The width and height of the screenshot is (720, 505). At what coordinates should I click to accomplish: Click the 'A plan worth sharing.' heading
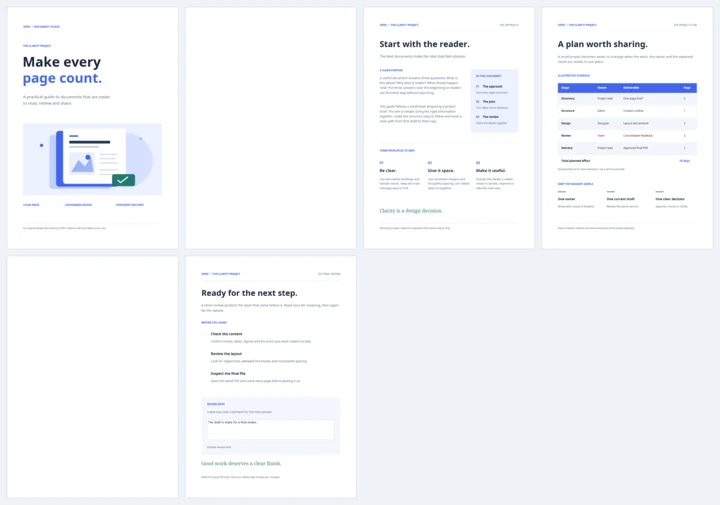602,45
